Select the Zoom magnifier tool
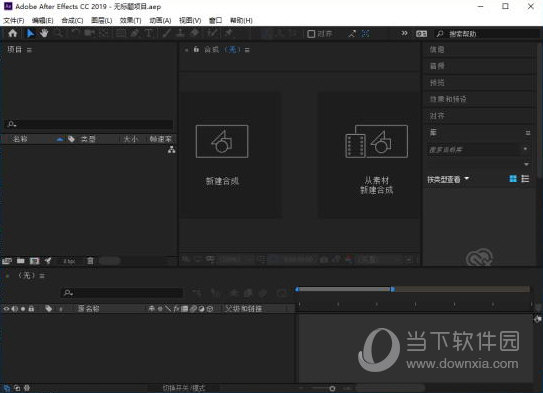This screenshot has width=543, height=393. pyautogui.click(x=60, y=34)
